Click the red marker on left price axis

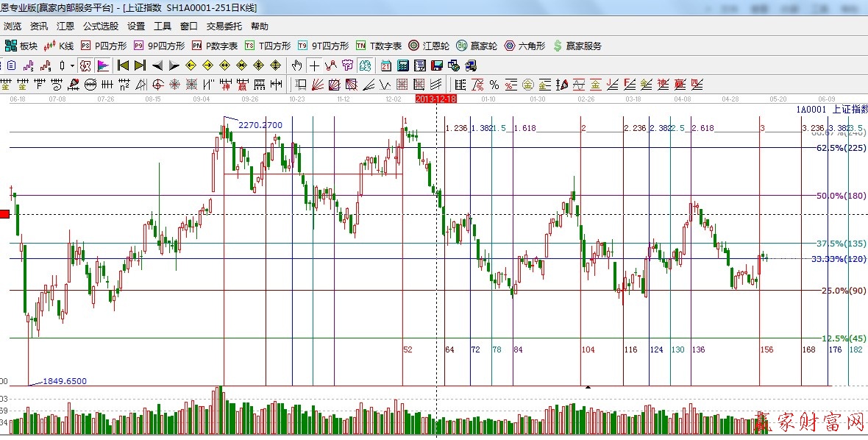(4, 214)
